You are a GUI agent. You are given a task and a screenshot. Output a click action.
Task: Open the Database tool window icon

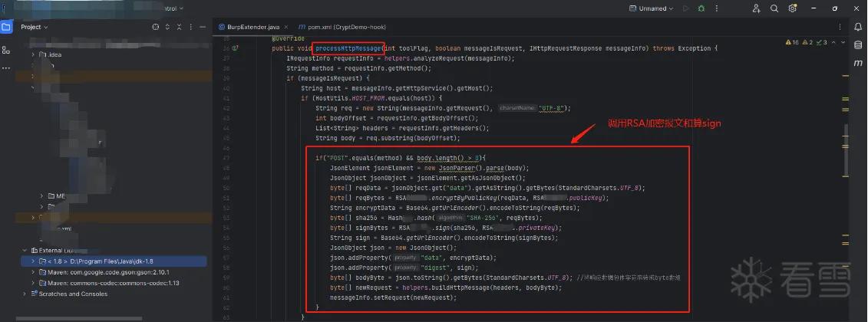tap(857, 44)
